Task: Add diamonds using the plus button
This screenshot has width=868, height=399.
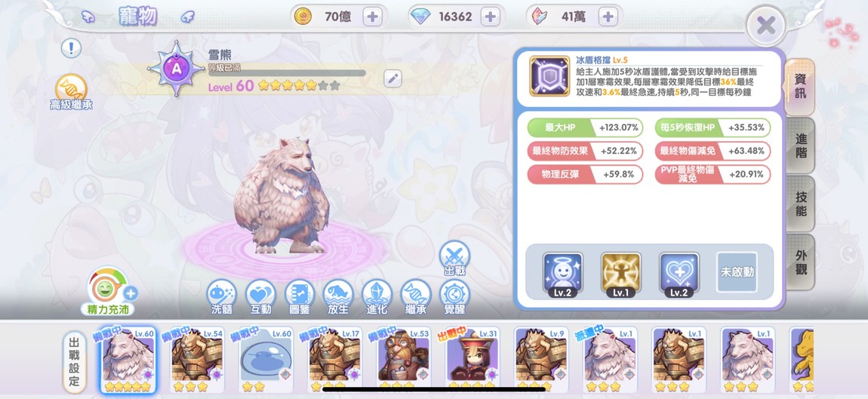Action: pyautogui.click(x=490, y=17)
